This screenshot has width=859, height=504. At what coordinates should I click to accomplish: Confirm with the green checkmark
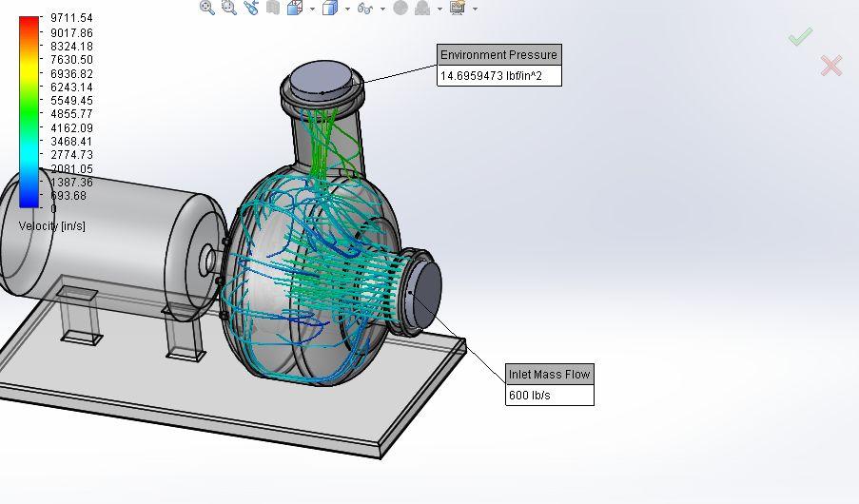point(800,36)
